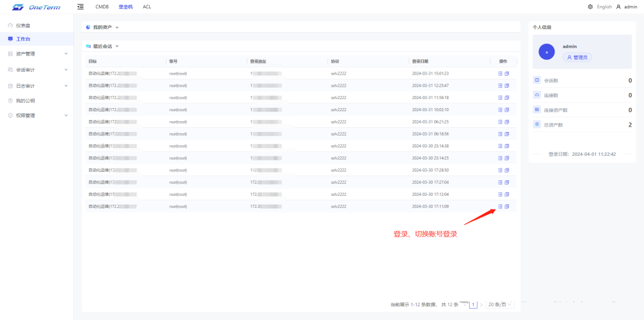Viewport: 644px width, 320px height.
Task: Switch to the CMDB top tab
Action: pyautogui.click(x=102, y=7)
